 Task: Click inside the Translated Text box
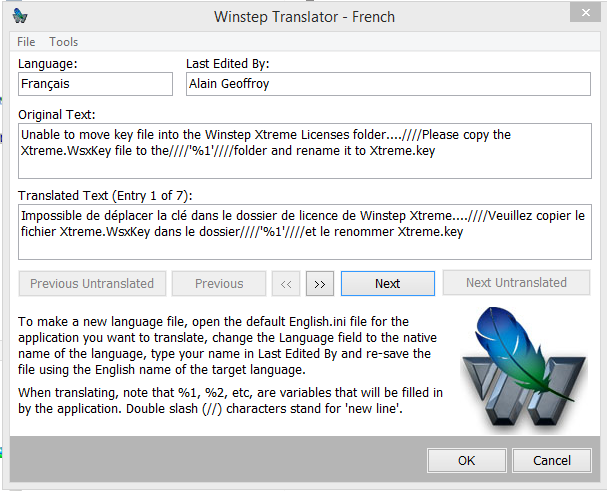(303, 231)
